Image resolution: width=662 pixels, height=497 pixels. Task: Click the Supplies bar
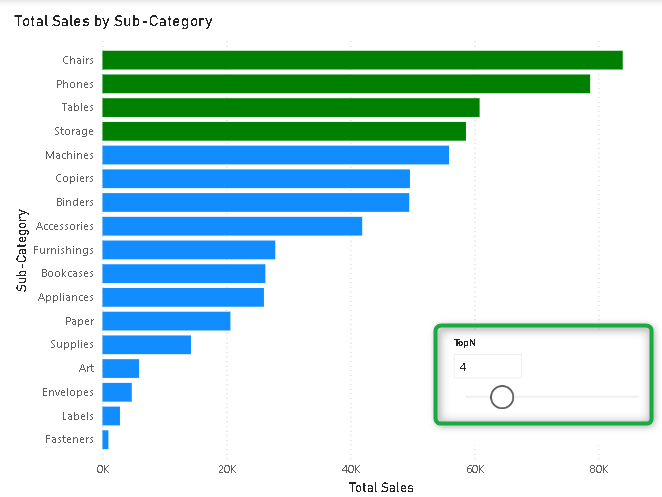coord(146,345)
